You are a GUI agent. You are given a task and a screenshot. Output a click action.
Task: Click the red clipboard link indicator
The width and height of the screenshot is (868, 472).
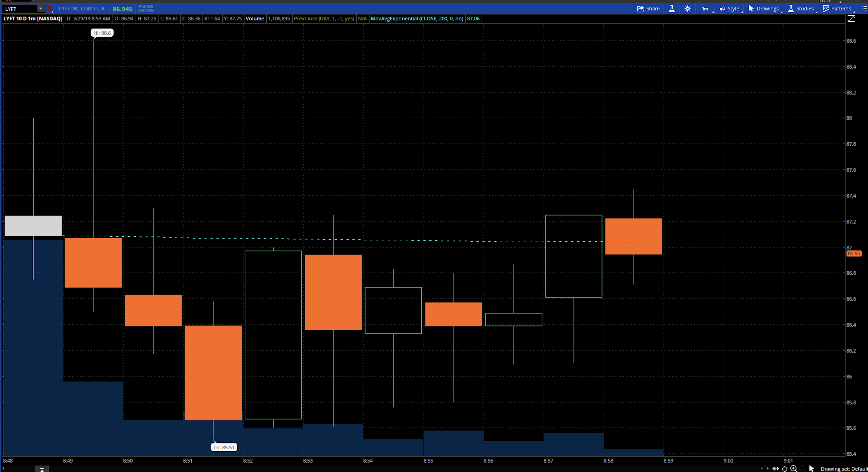tap(50, 9)
